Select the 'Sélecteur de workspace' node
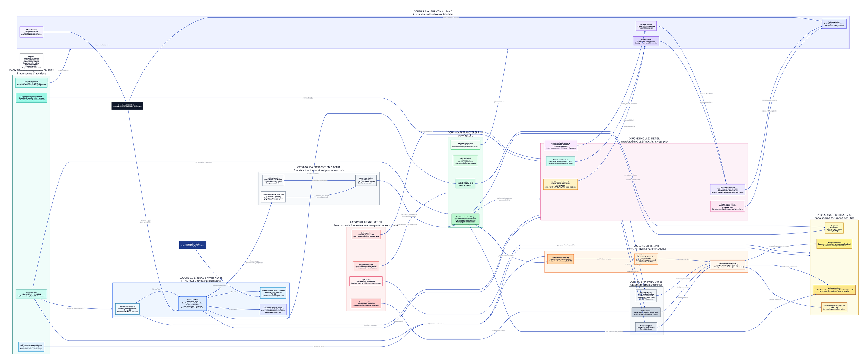Image resolution: width=868 pixels, height=364 pixels. [x=727, y=265]
